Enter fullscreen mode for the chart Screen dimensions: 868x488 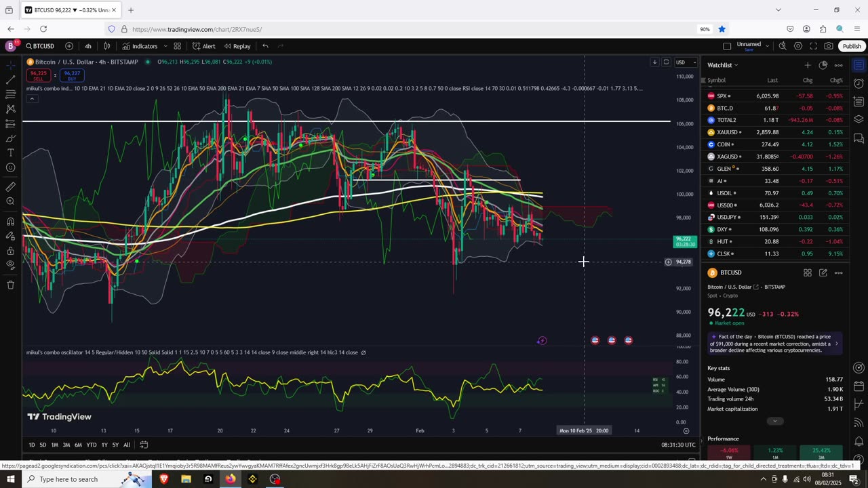coord(814,46)
